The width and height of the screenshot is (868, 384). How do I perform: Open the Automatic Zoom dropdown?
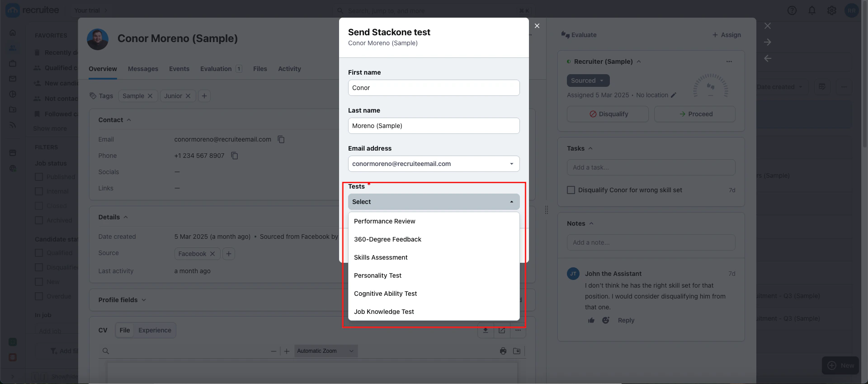(x=325, y=351)
